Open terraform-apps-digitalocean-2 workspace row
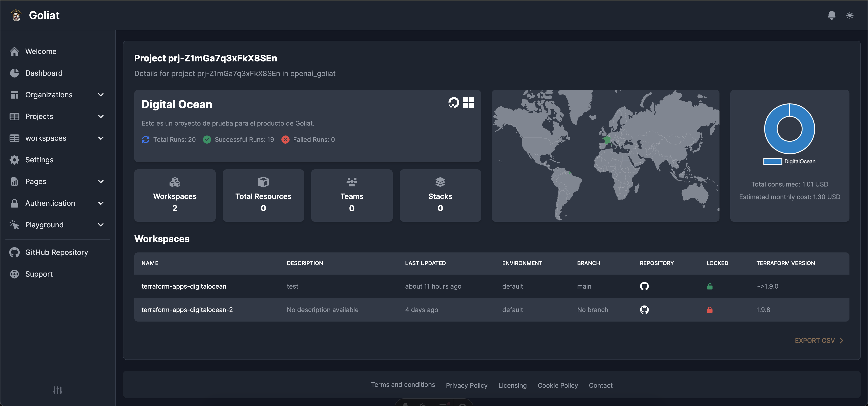 (x=492, y=309)
